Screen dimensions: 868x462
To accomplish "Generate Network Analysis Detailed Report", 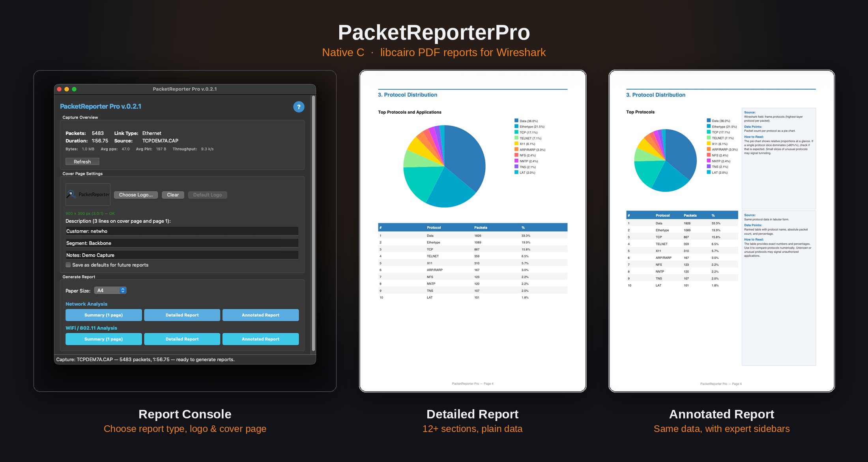I will pos(182,315).
